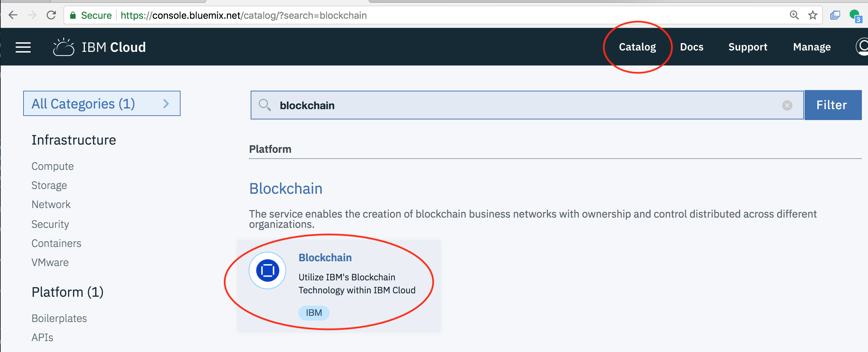Click the browser window extension icon

coord(835,15)
